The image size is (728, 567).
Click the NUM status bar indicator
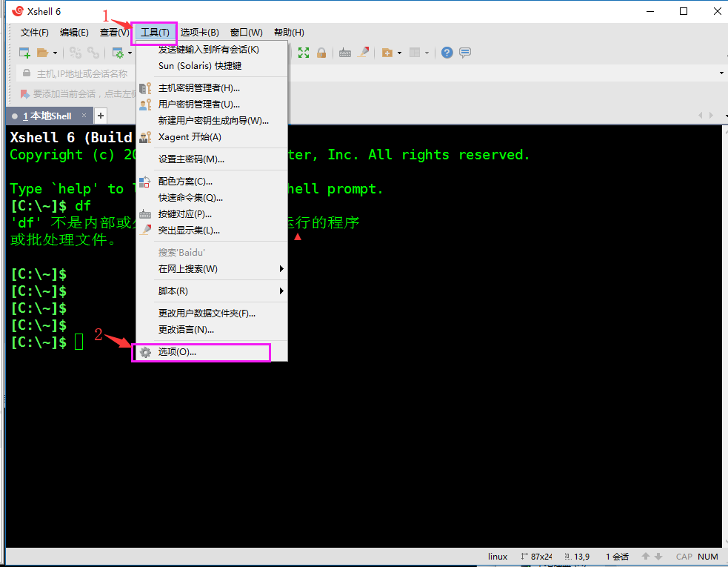tap(707, 557)
